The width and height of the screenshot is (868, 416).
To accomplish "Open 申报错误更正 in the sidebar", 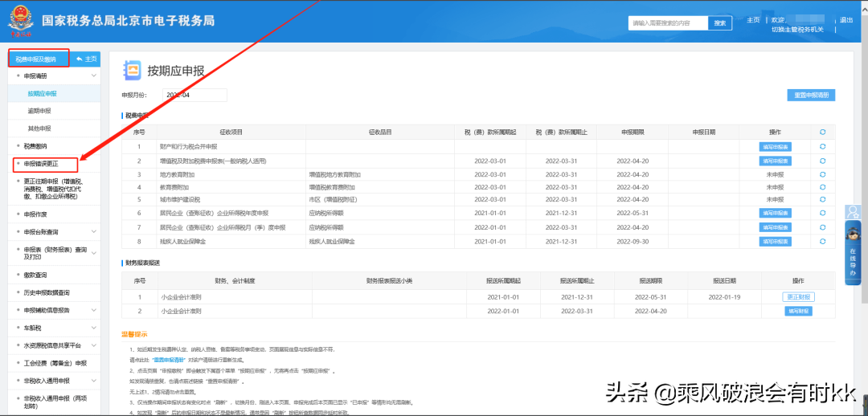I will click(x=41, y=165).
